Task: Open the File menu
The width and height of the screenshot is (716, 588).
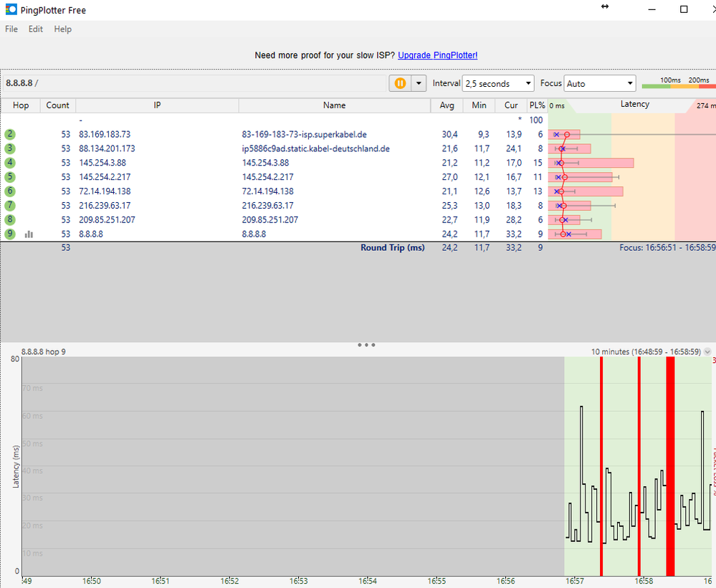Action: coord(11,29)
